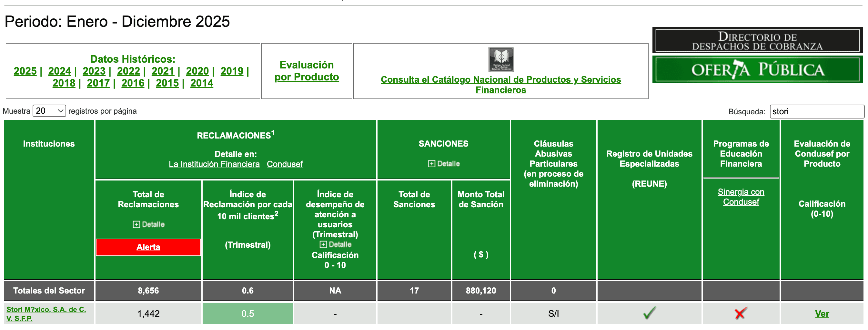Expand Detalle in the Sanciones column
Image resolution: width=868 pixels, height=330 pixels.
(x=443, y=164)
